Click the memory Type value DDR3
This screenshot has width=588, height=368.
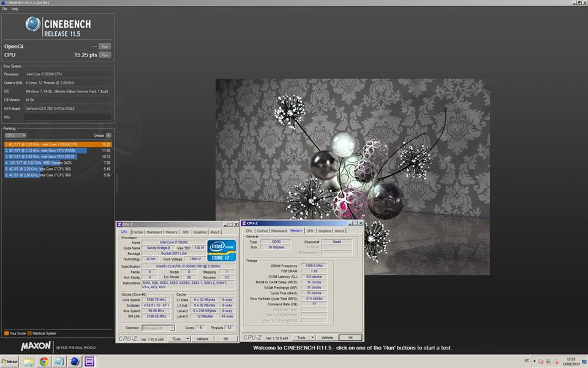[x=276, y=242]
